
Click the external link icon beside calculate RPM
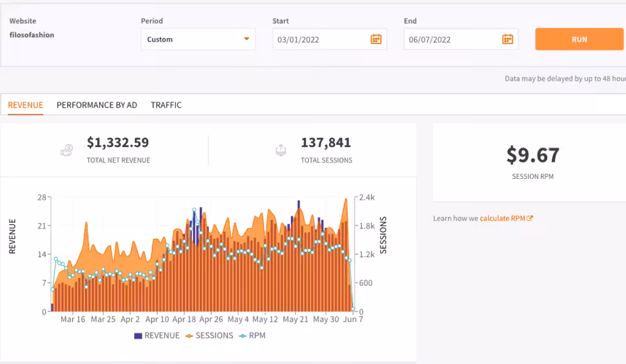pyautogui.click(x=530, y=219)
